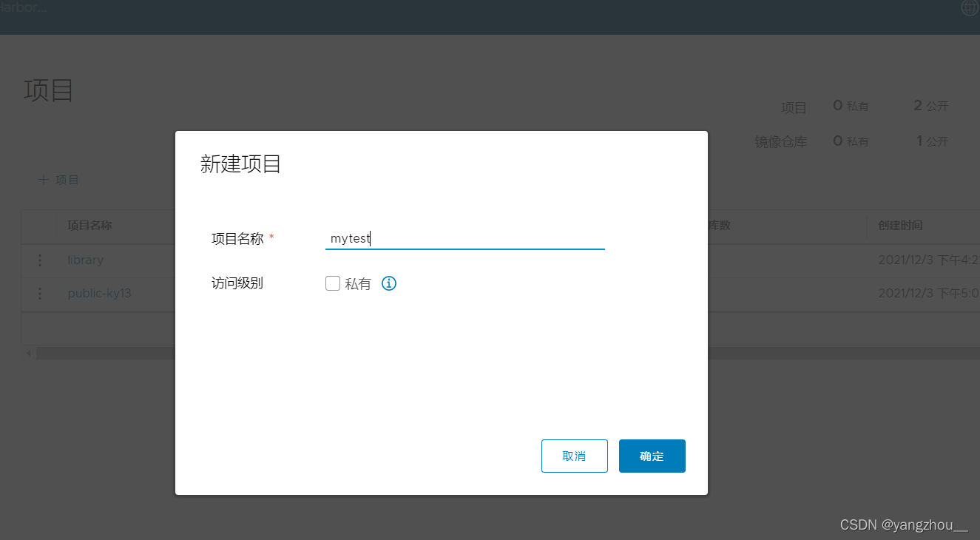Click the 项目名称 field label in dialog
This screenshot has height=540, width=980.
(237, 238)
